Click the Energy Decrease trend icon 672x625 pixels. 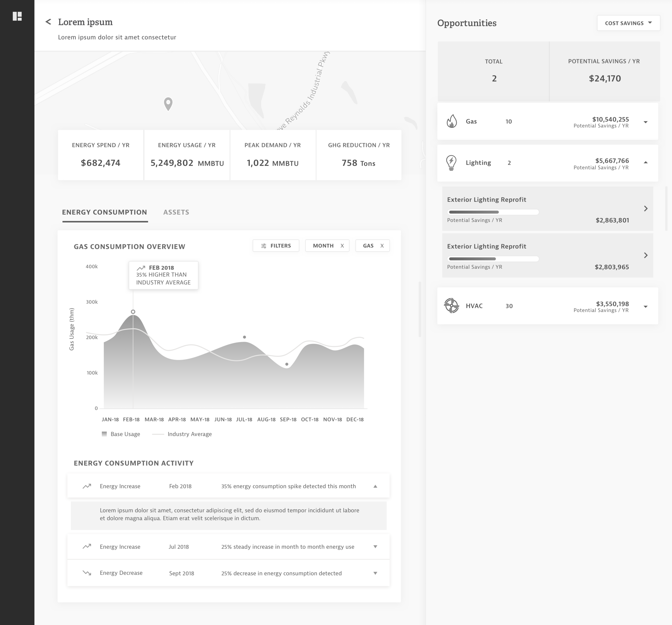pyautogui.click(x=87, y=573)
